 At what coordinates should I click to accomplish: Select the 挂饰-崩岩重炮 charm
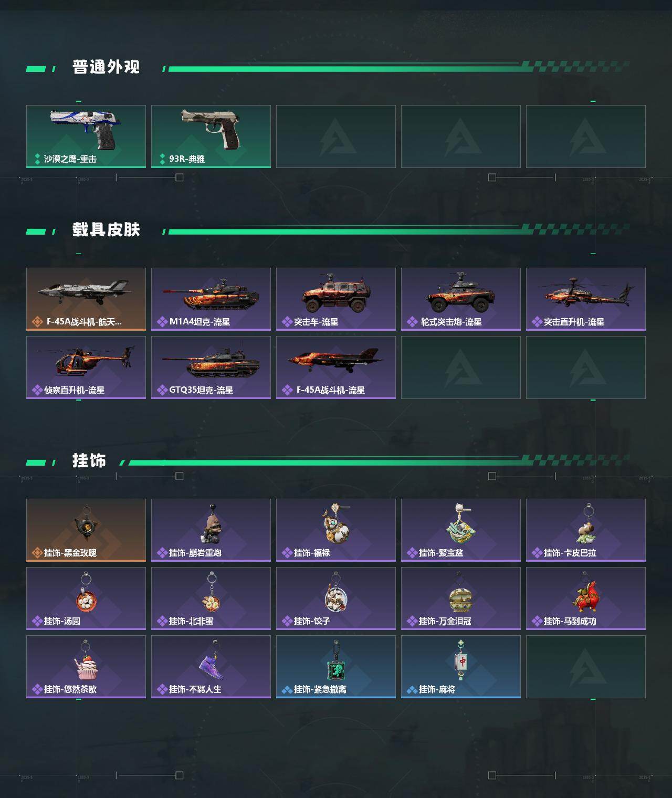pyautogui.click(x=211, y=530)
